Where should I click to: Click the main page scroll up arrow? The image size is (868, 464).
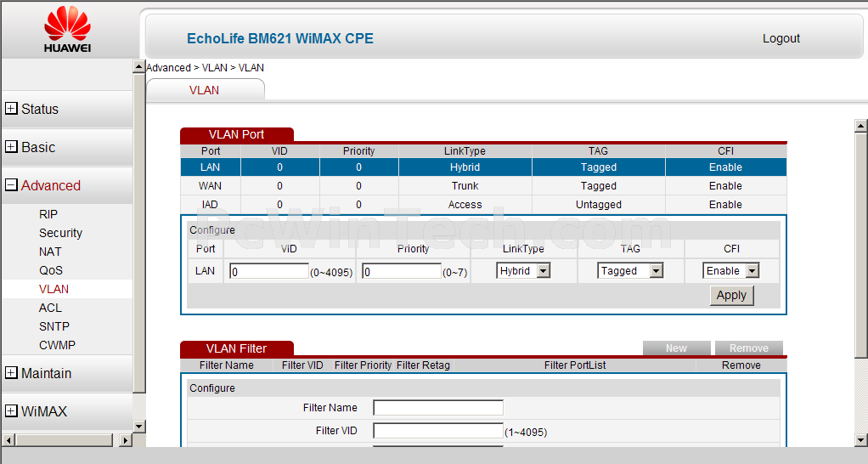pos(861,126)
